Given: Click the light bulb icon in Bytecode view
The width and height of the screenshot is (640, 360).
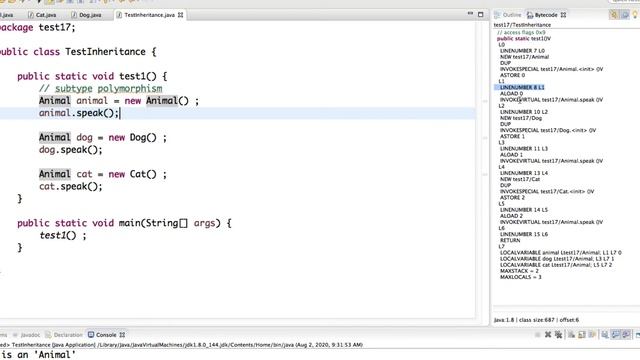Looking at the screenshot, I should click(635, 15).
